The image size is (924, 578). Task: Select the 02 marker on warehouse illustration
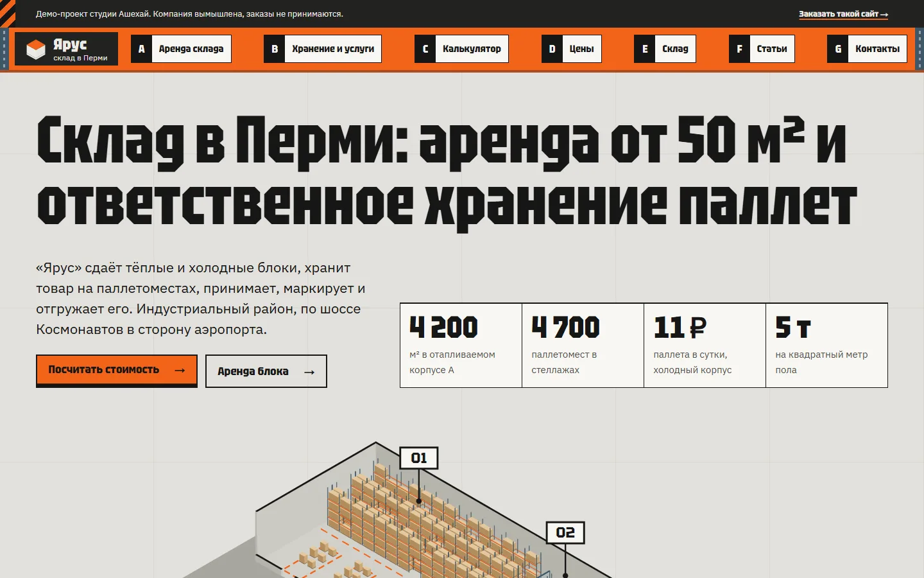565,532
